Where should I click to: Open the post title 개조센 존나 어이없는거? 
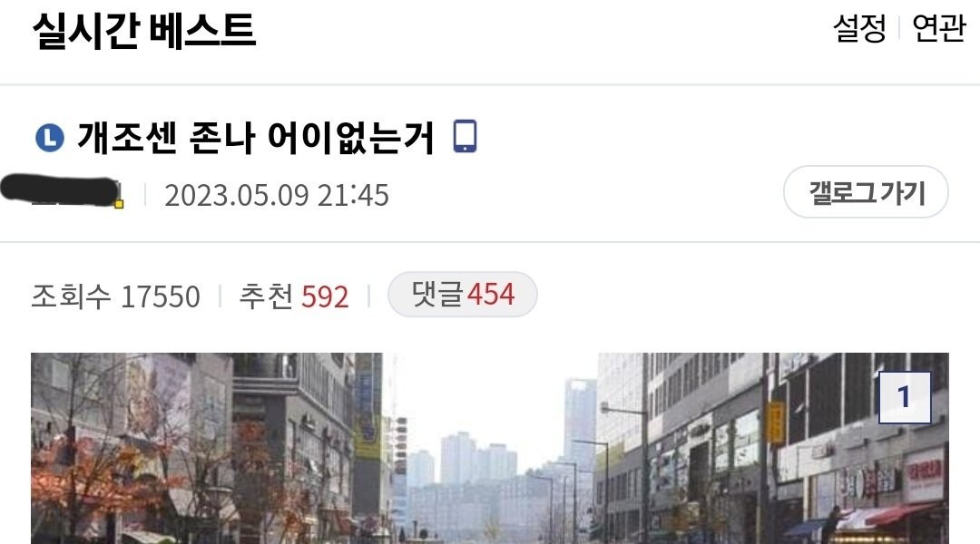tap(256, 137)
